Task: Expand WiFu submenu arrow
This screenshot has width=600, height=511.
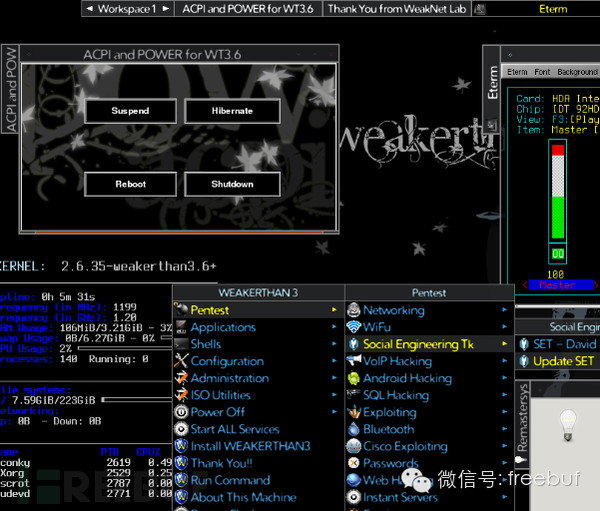Action: coord(505,327)
